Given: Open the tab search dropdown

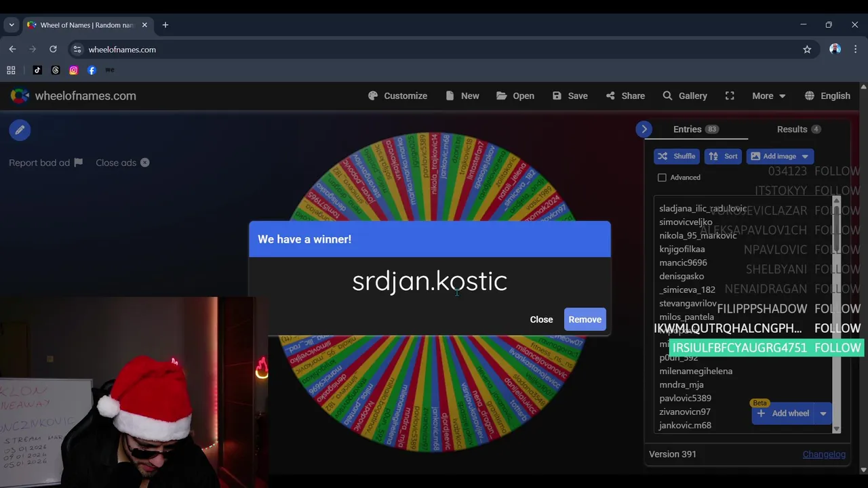Looking at the screenshot, I should tap(12, 25).
